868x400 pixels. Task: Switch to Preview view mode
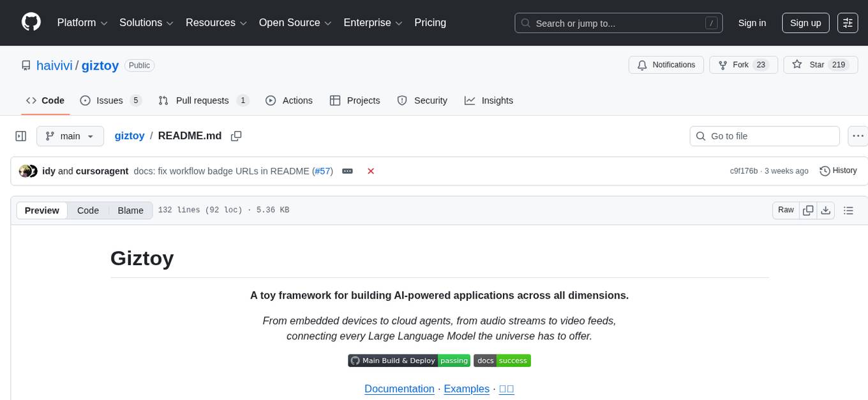42,210
